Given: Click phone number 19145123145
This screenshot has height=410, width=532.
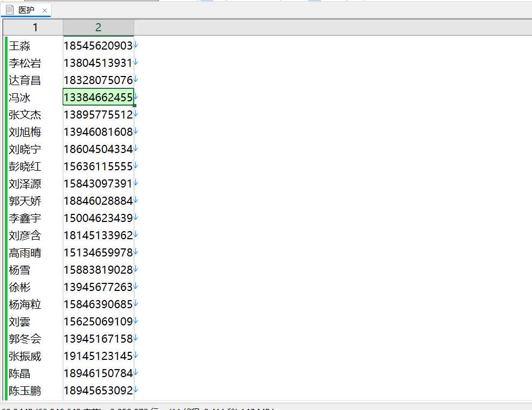Looking at the screenshot, I should click(98, 356).
